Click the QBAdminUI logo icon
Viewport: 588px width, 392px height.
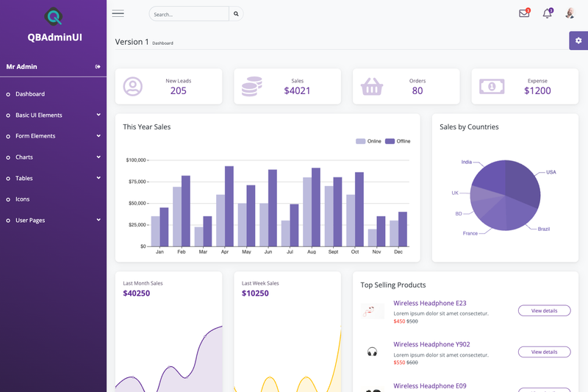(53, 16)
